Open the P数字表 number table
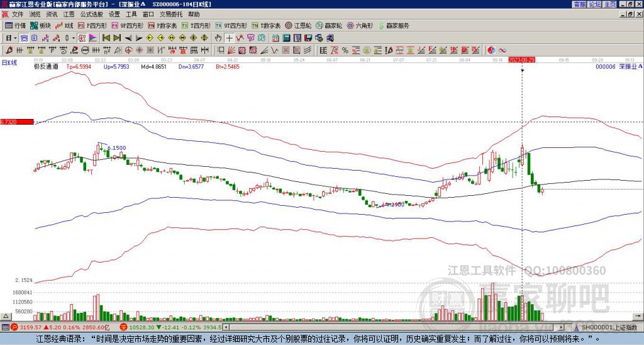Image resolution: width=644 pixels, height=345 pixels. (x=162, y=25)
